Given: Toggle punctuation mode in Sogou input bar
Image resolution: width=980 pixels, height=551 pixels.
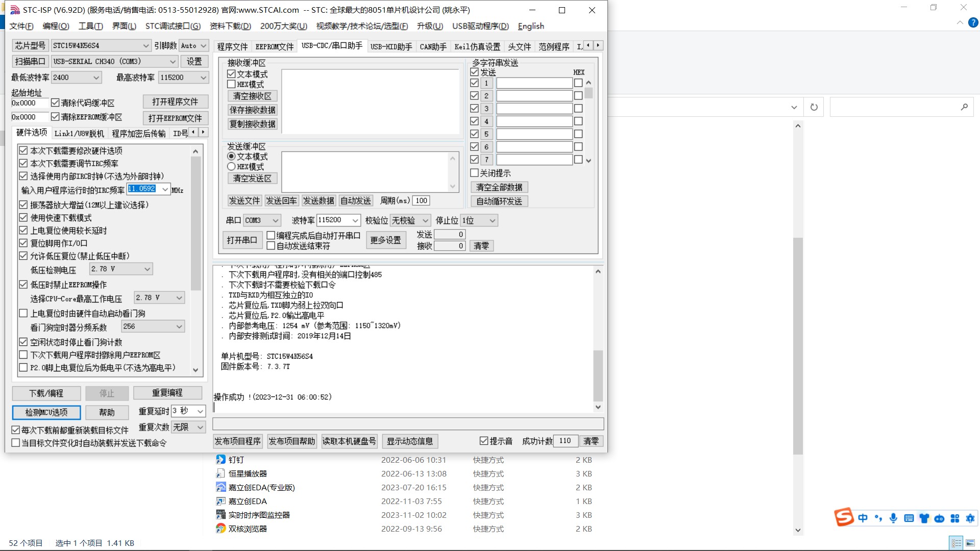Looking at the screenshot, I should tap(878, 518).
